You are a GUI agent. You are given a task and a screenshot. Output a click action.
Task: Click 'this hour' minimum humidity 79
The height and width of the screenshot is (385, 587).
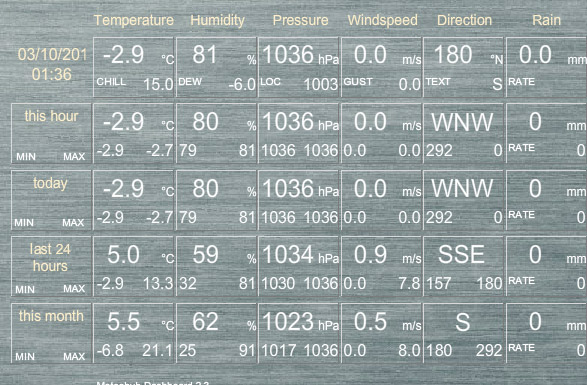(x=188, y=151)
